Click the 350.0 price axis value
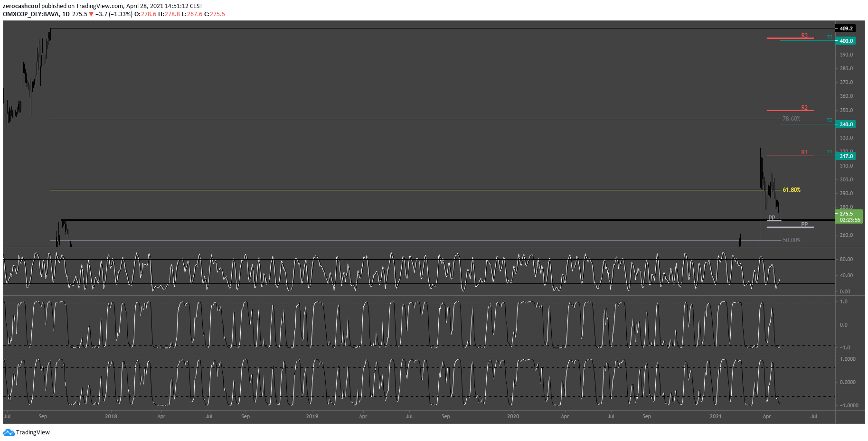This screenshot has width=868, height=441. click(x=846, y=110)
